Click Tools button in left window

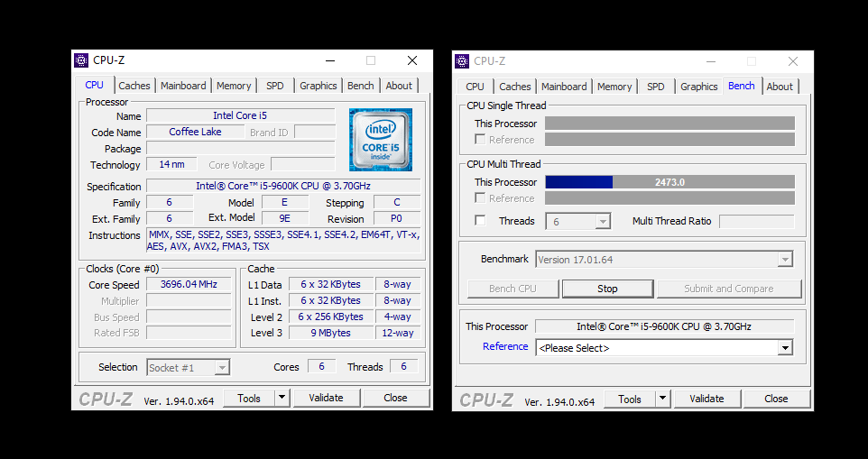point(249,398)
